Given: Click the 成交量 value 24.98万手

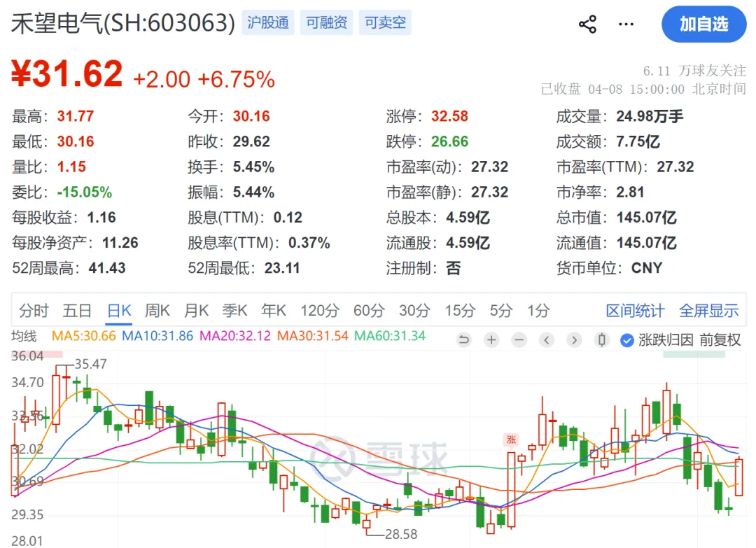Looking at the screenshot, I should (x=650, y=116).
